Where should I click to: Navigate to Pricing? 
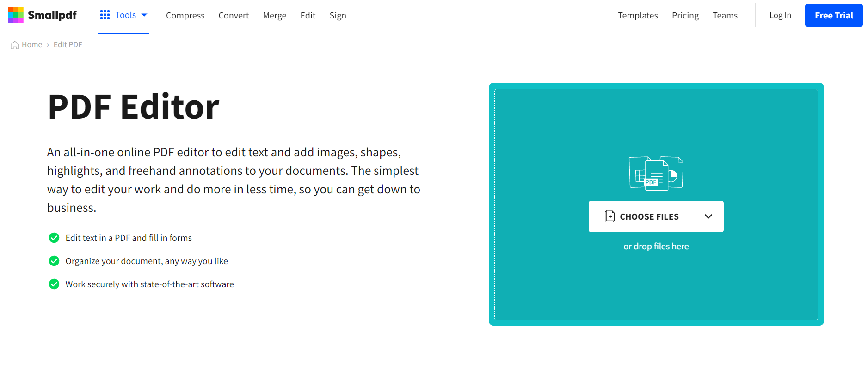click(x=685, y=15)
